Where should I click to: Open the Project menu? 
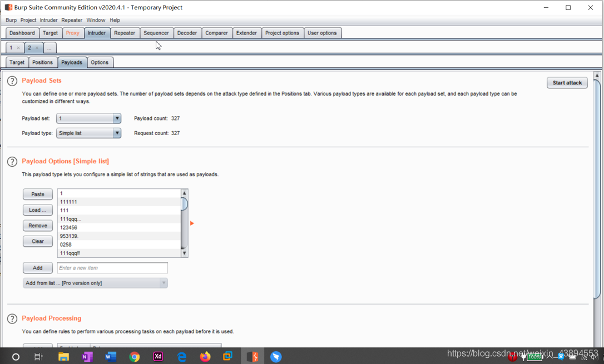(28, 20)
